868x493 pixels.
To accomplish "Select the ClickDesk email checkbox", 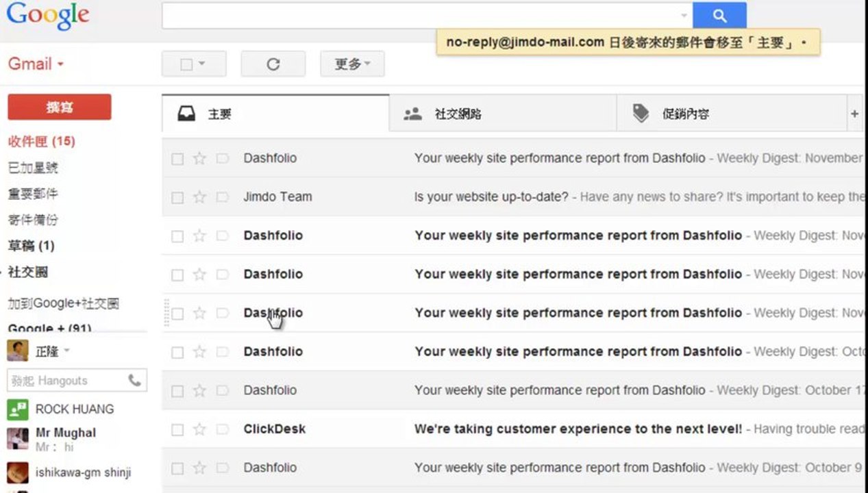I will (177, 430).
